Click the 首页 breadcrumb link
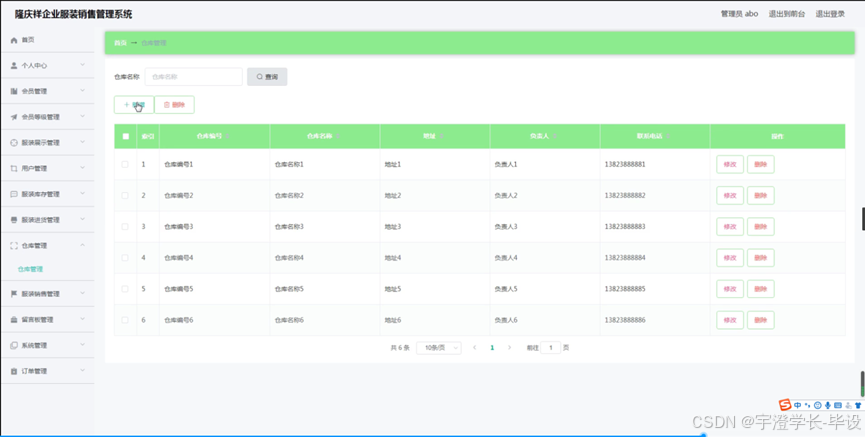 click(x=120, y=43)
